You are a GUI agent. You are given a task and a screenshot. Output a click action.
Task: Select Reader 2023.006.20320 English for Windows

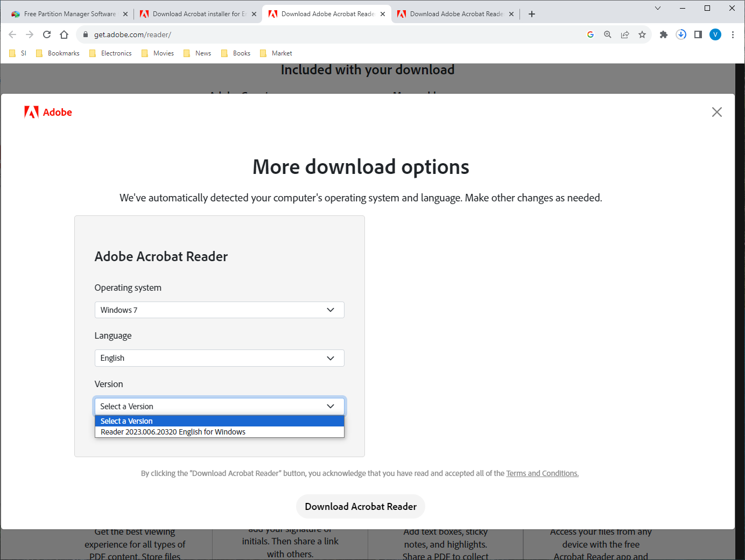[x=173, y=431]
